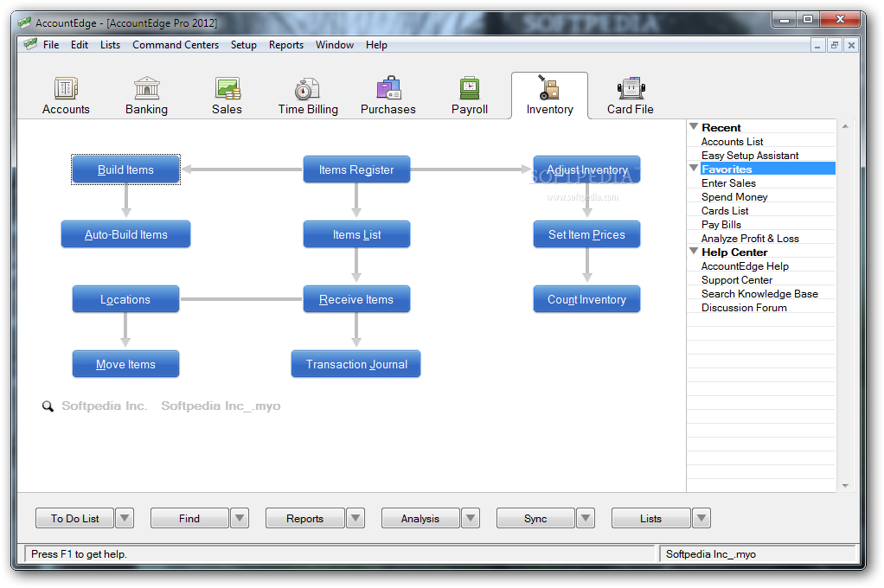Viewport: 884px width, 588px height.
Task: Open the Edit menu
Action: coord(80,45)
